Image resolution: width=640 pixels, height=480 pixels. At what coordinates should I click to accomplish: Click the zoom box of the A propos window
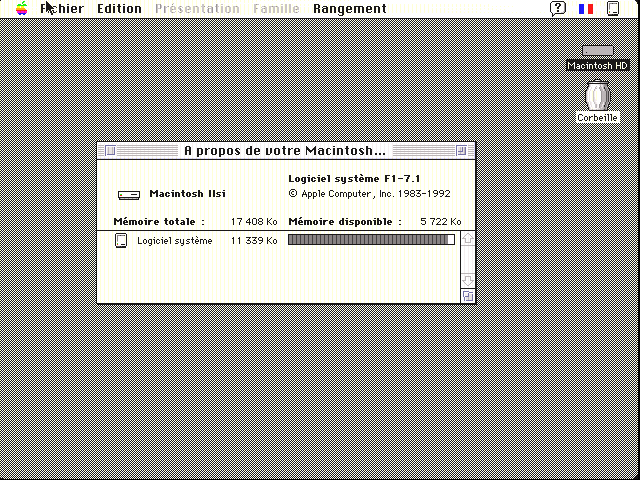pyautogui.click(x=461, y=151)
